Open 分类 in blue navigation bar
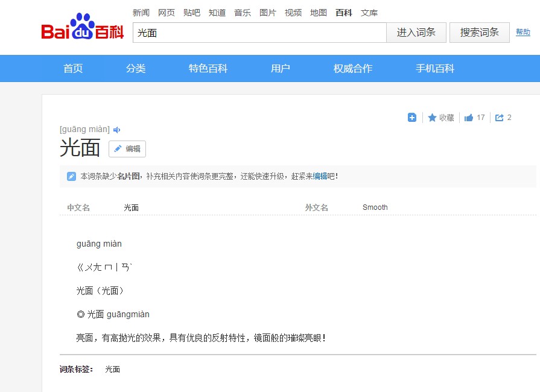 pyautogui.click(x=136, y=69)
